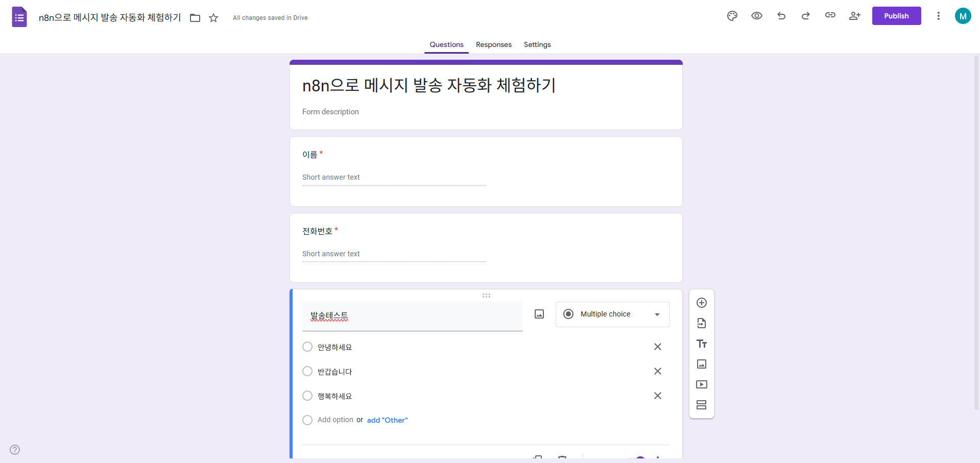
Task: Switch to the Responses tab
Action: point(493,44)
